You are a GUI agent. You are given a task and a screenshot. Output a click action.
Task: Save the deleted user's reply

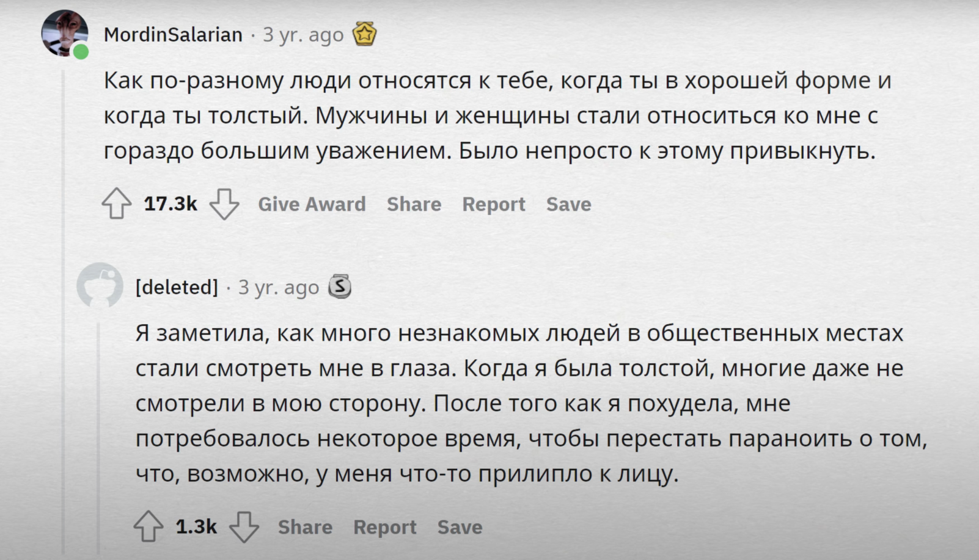pos(460,527)
